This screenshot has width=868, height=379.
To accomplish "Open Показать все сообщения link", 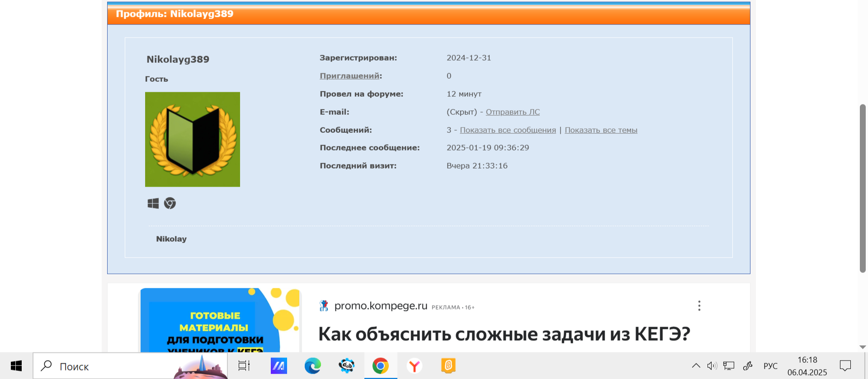I will pos(508,130).
